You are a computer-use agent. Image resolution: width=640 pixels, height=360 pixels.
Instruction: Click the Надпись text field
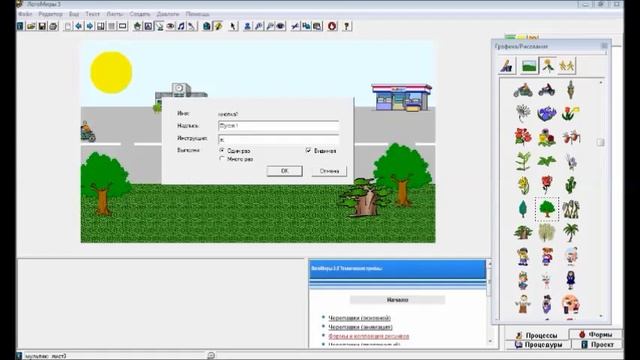click(278, 126)
